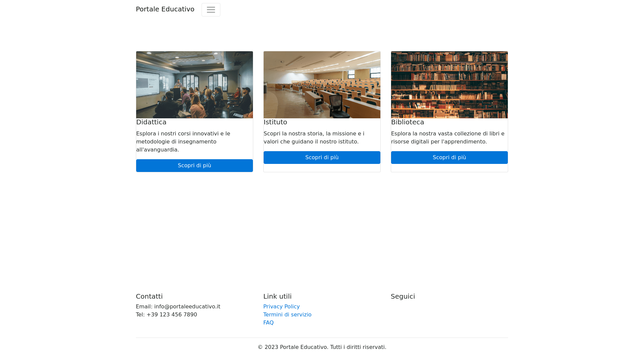This screenshot has height=362, width=644.
Task: Click the Seguici footer heading
Action: point(403,297)
